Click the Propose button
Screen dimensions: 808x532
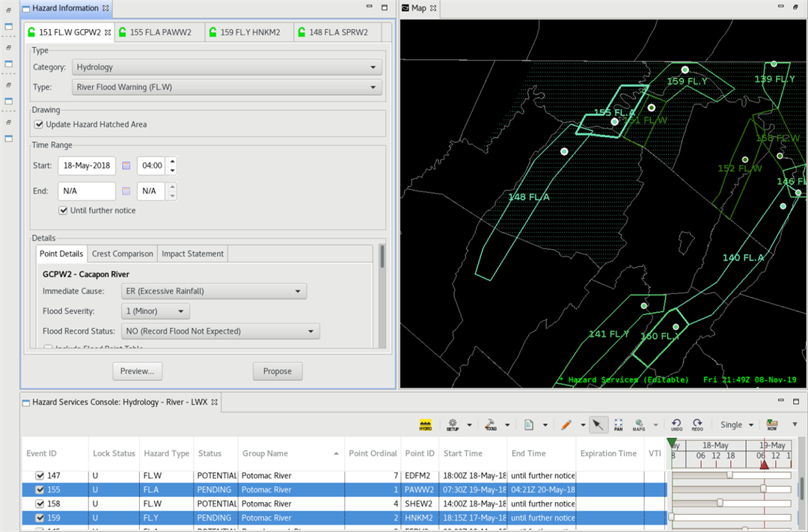pos(278,371)
